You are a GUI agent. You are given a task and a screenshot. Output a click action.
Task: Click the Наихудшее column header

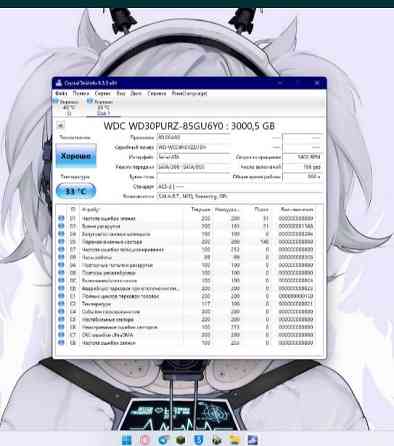click(x=227, y=210)
